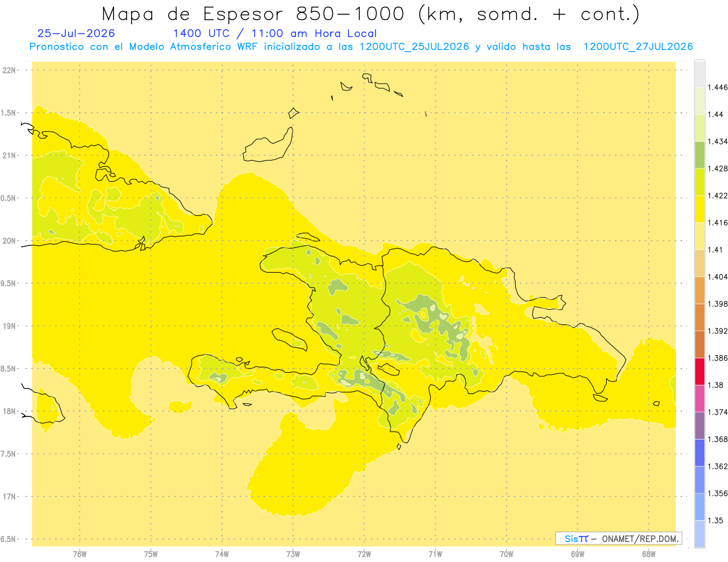Click the 19N latitude label

[9, 326]
